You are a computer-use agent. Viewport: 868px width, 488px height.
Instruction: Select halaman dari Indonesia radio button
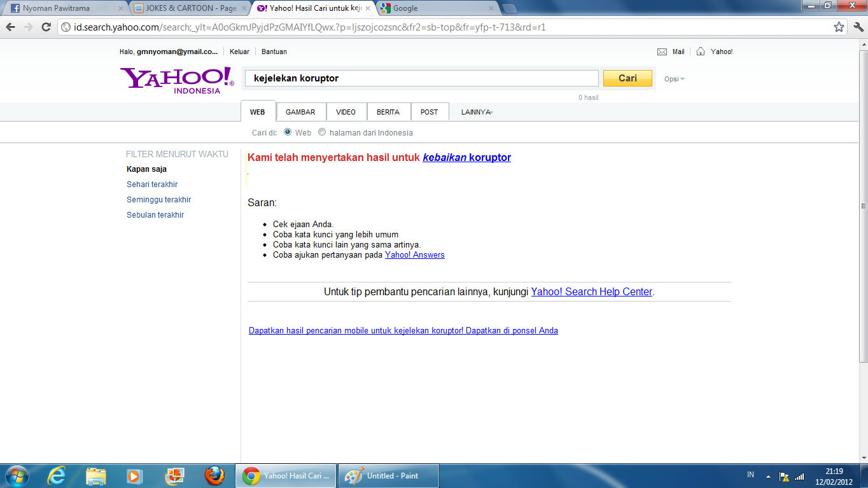coord(322,132)
